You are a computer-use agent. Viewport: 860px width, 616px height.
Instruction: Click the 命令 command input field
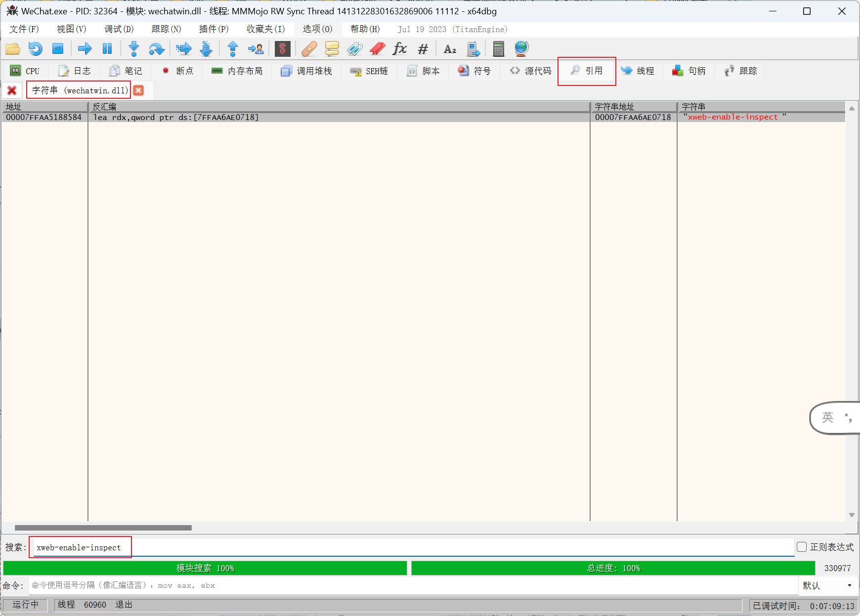413,585
